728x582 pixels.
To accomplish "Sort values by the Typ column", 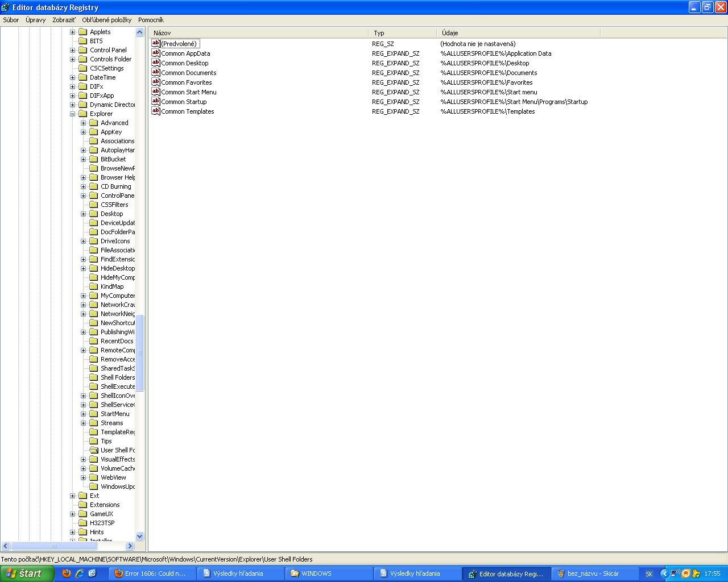I will pos(403,33).
